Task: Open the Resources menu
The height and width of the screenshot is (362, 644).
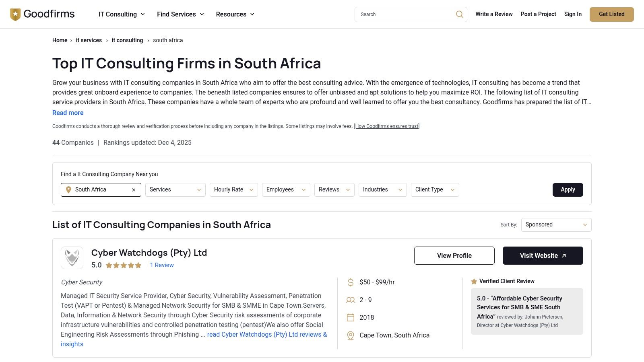Action: (235, 14)
